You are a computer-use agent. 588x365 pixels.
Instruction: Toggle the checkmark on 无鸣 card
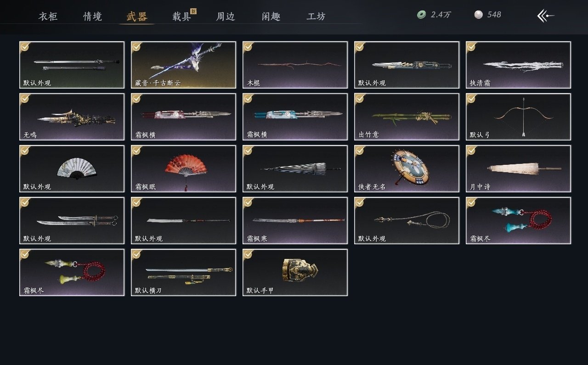coord(25,99)
